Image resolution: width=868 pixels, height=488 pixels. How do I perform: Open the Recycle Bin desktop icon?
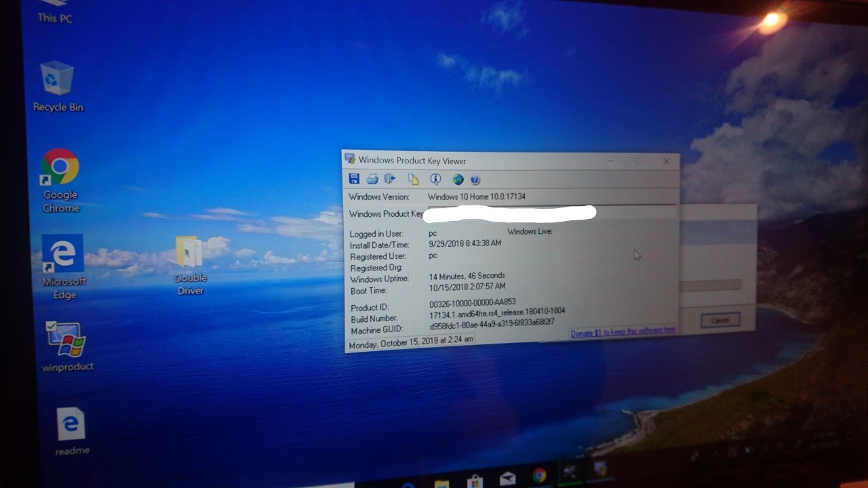[x=58, y=87]
